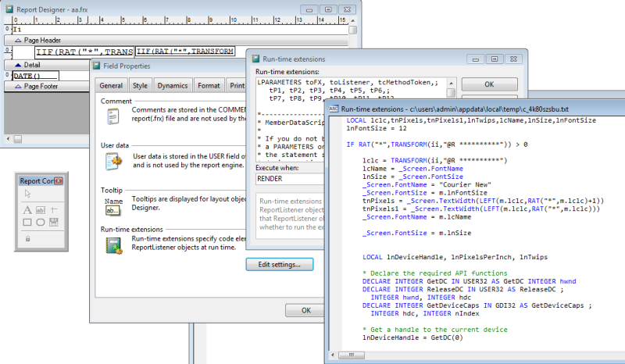Select the Line tool in Report Controls
625x364 pixels.
click(x=54, y=209)
